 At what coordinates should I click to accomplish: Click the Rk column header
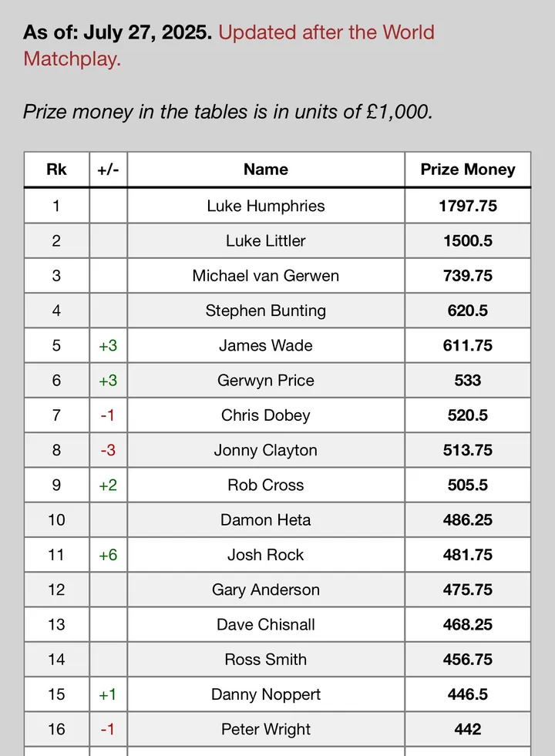(x=56, y=170)
